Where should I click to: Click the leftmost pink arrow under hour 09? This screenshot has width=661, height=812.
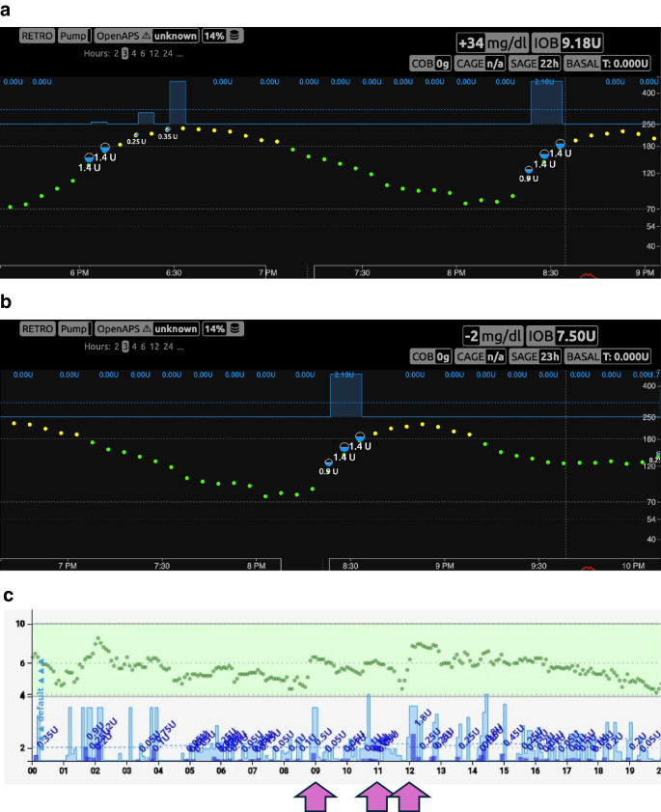[316, 797]
